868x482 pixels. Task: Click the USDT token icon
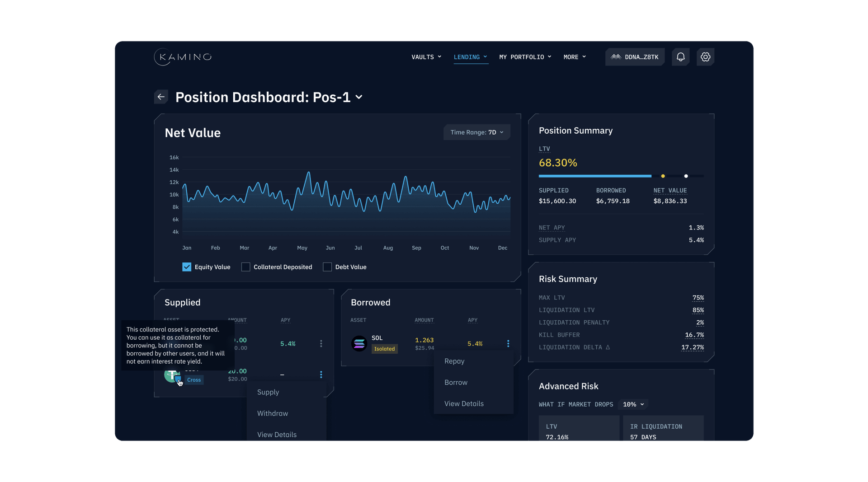click(172, 375)
